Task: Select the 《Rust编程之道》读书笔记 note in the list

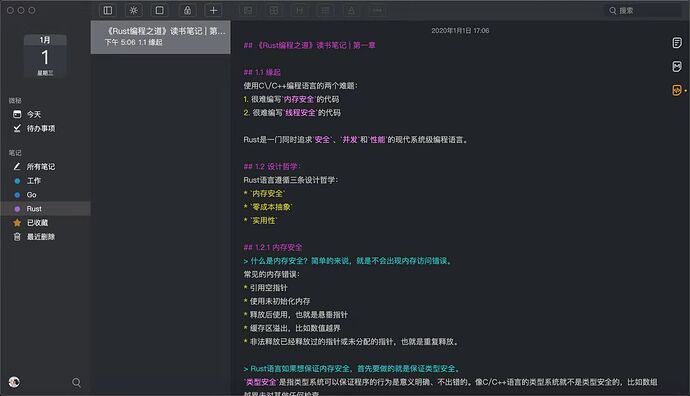Action: tap(161, 37)
